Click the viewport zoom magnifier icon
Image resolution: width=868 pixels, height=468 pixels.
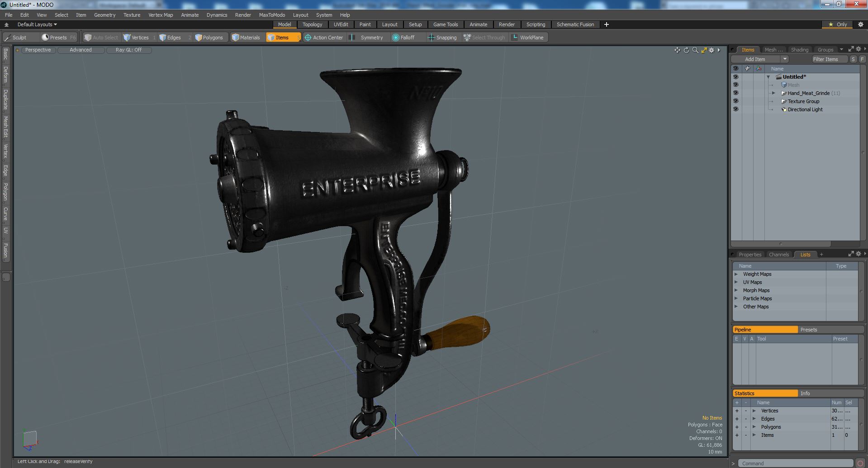coord(695,50)
